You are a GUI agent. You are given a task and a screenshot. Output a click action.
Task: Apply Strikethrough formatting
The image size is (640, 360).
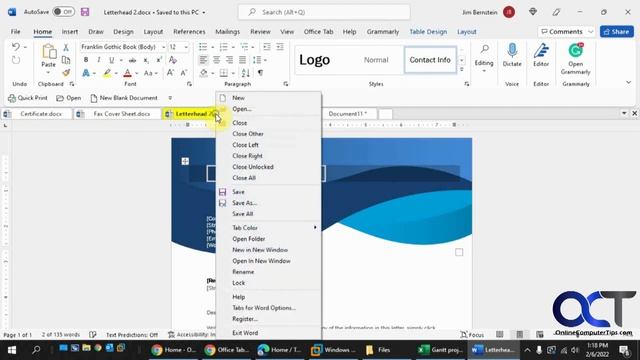(132, 60)
